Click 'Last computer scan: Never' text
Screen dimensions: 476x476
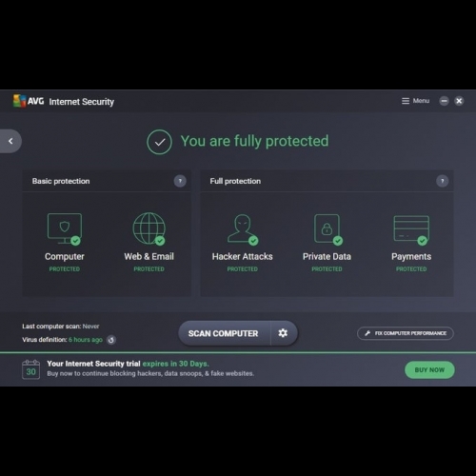61,327
